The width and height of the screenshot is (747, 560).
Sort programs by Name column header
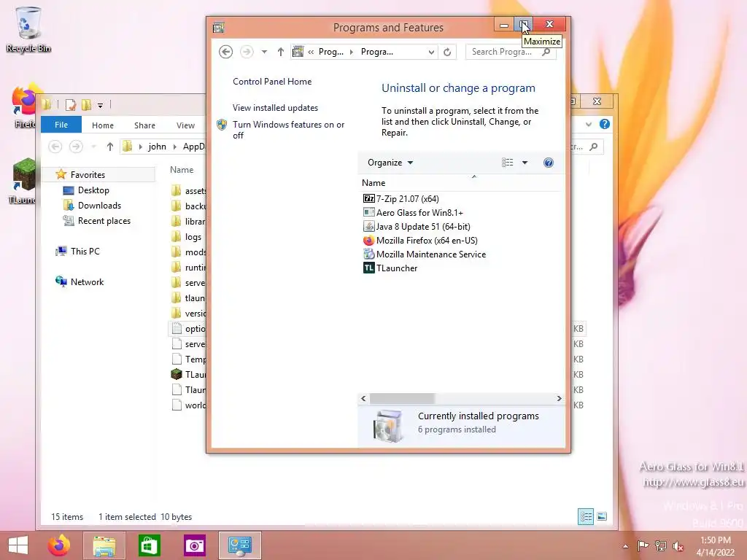click(373, 183)
